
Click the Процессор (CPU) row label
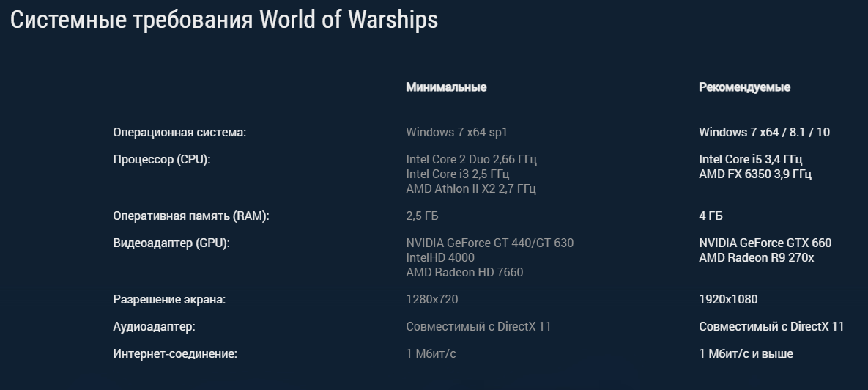pyautogui.click(x=162, y=160)
